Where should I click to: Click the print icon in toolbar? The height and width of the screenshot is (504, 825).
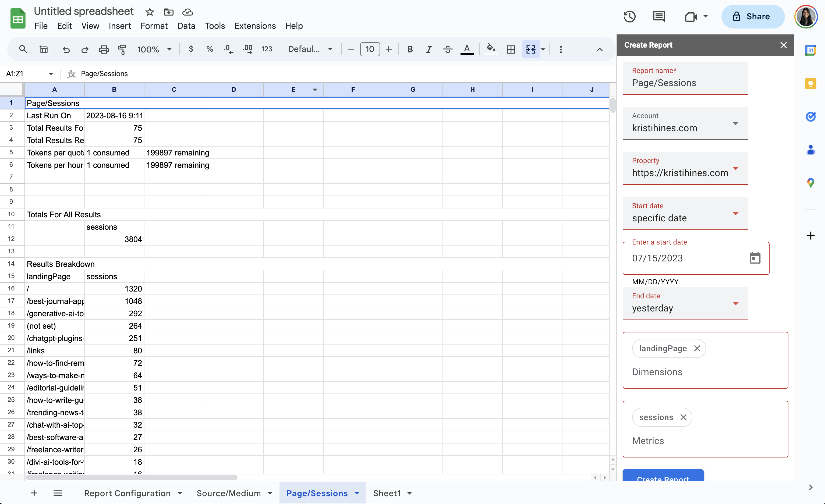103,49
